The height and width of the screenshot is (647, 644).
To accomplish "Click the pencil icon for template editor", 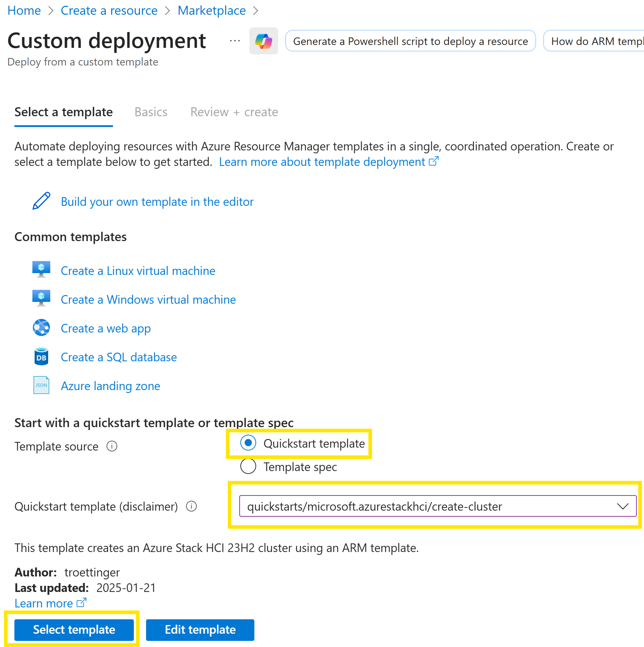I will click(x=41, y=201).
